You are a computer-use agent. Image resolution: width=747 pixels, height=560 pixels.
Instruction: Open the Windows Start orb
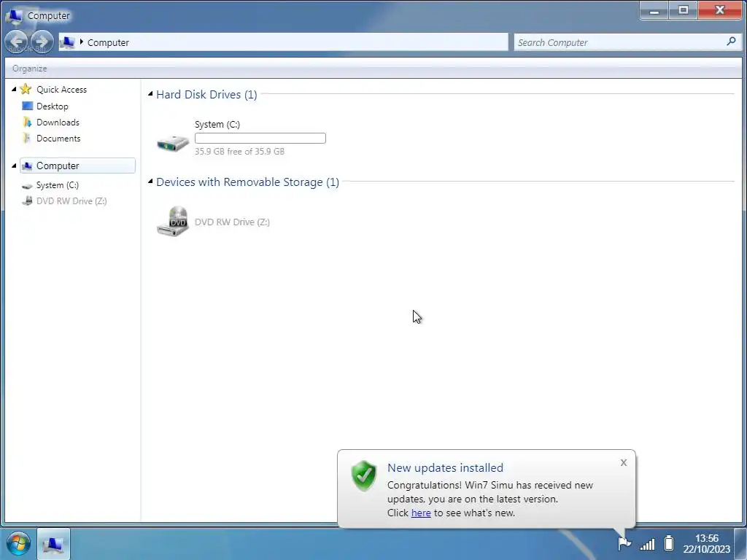click(18, 543)
